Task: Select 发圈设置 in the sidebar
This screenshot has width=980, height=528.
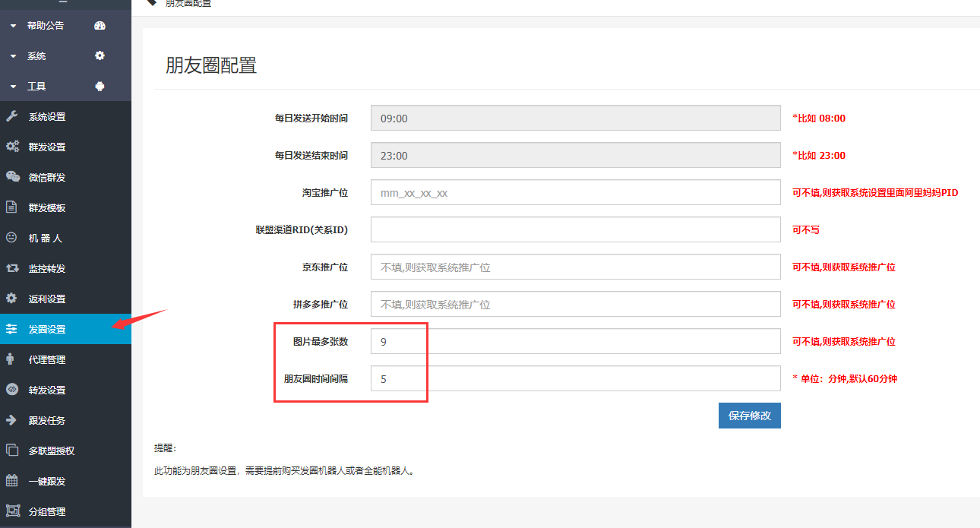Action: click(47, 329)
